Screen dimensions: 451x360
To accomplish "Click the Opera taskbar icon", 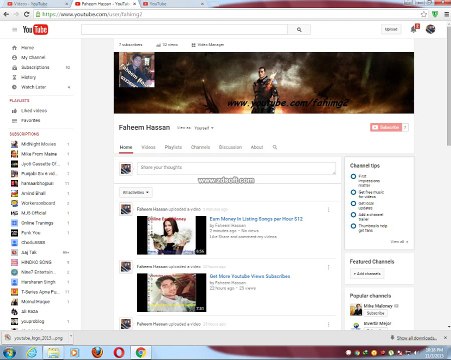I will coord(119,352).
